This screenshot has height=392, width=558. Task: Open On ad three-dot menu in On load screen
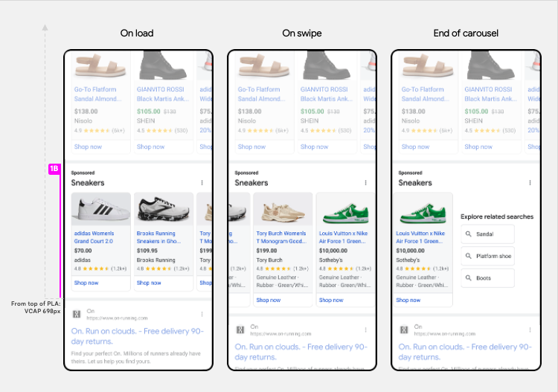tap(202, 314)
